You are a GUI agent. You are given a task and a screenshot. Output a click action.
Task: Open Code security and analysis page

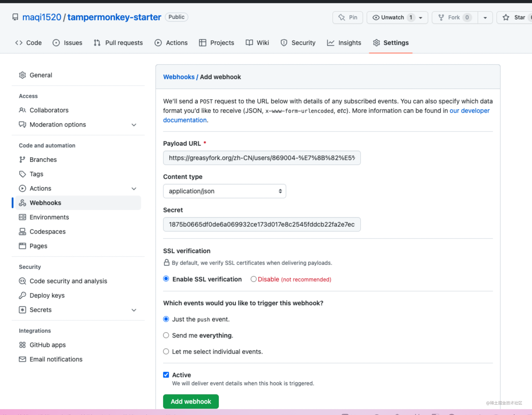tap(78, 281)
